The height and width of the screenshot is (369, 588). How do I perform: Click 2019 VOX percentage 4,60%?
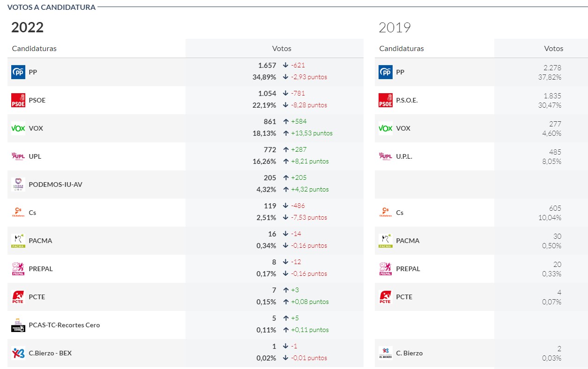click(x=551, y=133)
